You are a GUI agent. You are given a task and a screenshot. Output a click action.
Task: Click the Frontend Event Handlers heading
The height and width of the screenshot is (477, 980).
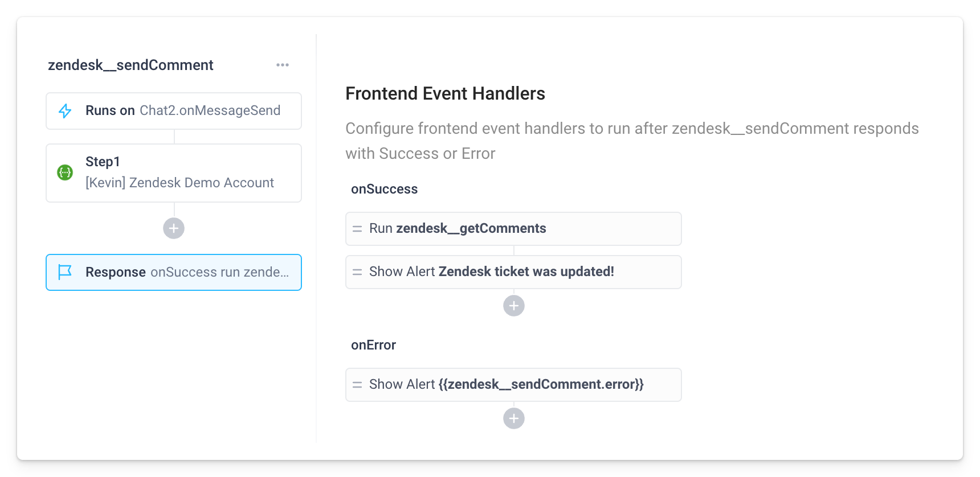(444, 93)
